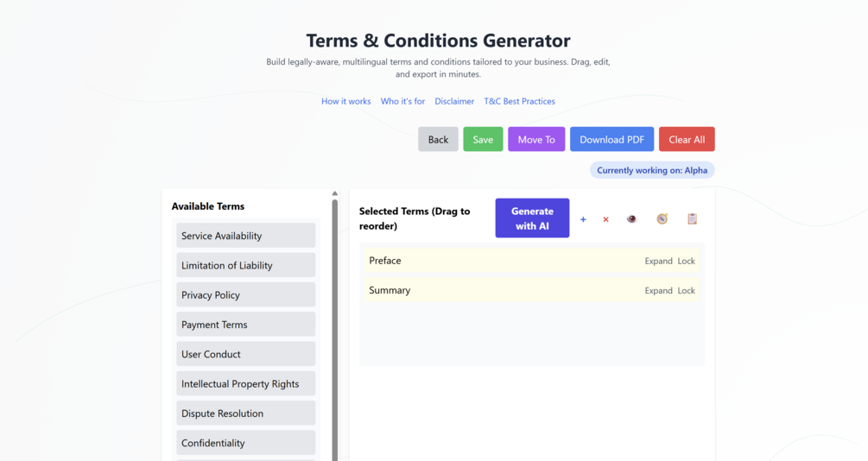Expand the Preface term
This screenshot has width=868, height=461.
coord(658,261)
